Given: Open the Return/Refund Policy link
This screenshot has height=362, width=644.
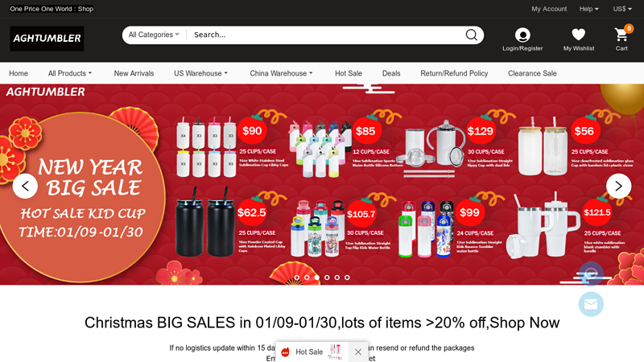Looking at the screenshot, I should click(454, 73).
